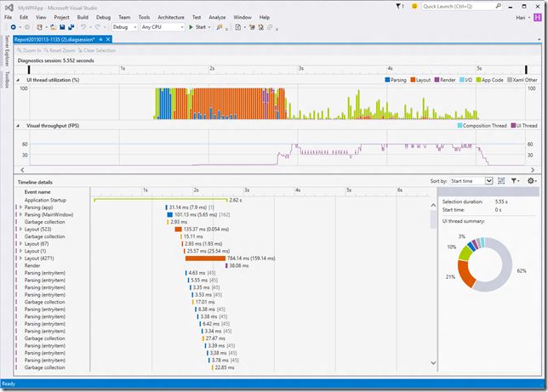Open the Toolbox side tab
The image size is (548, 392).
point(6,80)
